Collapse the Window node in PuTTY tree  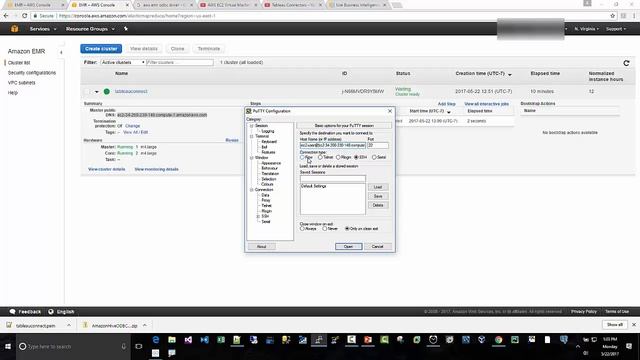pyautogui.click(x=251, y=158)
